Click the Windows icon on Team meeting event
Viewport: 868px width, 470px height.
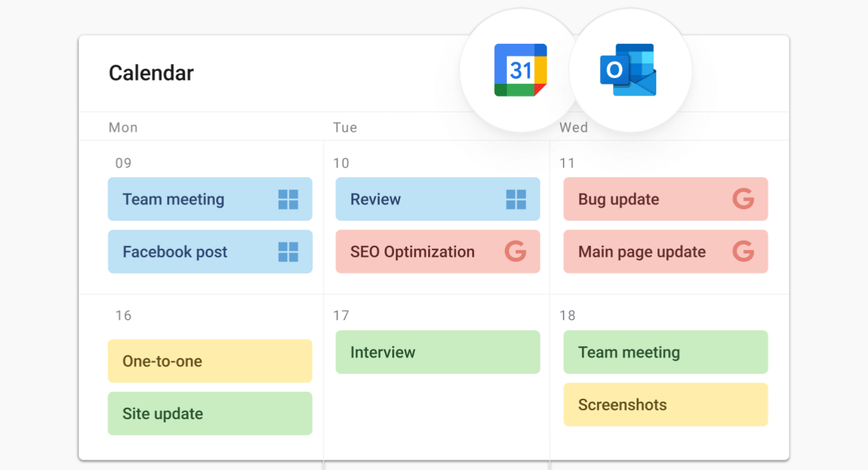tap(288, 199)
